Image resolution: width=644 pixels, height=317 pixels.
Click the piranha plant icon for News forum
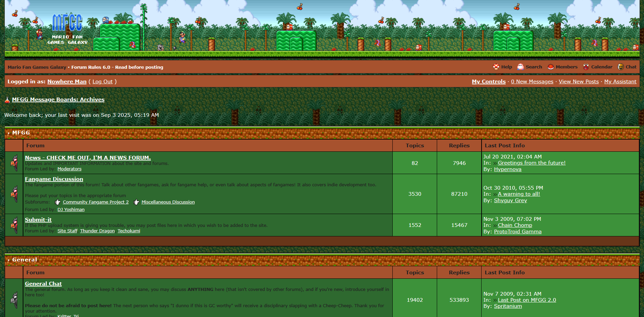click(x=14, y=163)
